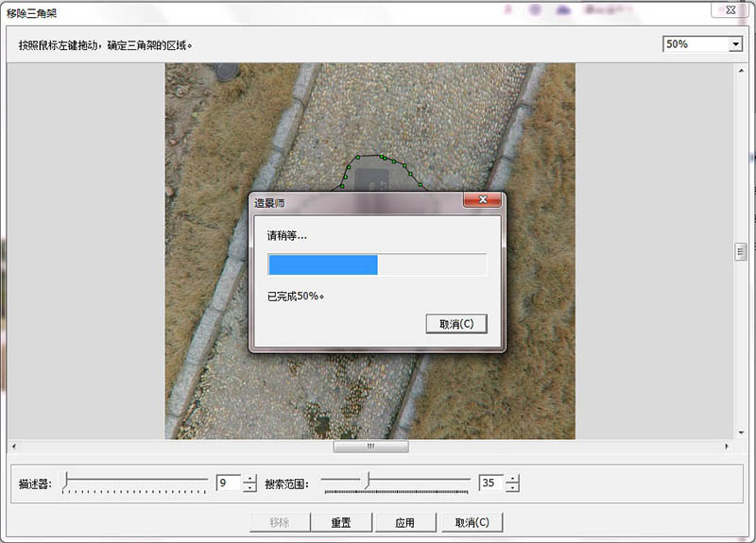Image resolution: width=756 pixels, height=543 pixels.
Task: Click the vertical scrollbar thumb
Action: tap(741, 251)
